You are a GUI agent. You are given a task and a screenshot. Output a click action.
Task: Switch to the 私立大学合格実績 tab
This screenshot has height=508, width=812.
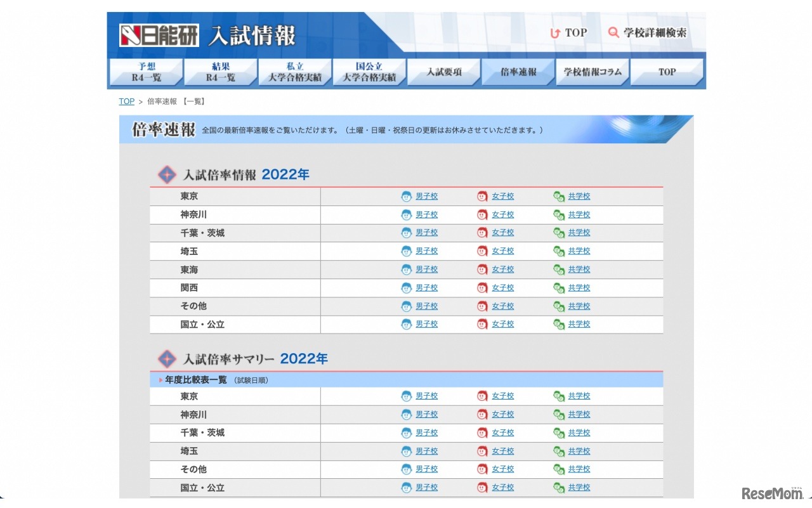coord(294,72)
